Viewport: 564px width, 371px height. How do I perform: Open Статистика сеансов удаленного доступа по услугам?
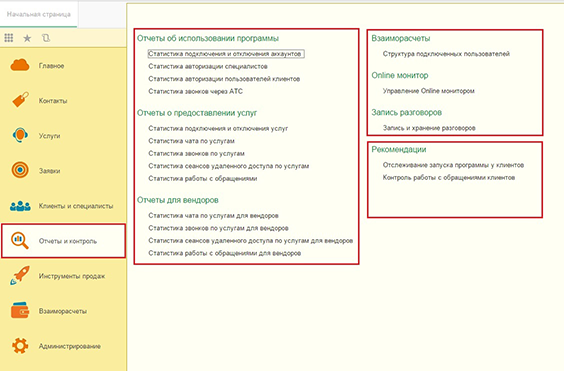[229, 166]
